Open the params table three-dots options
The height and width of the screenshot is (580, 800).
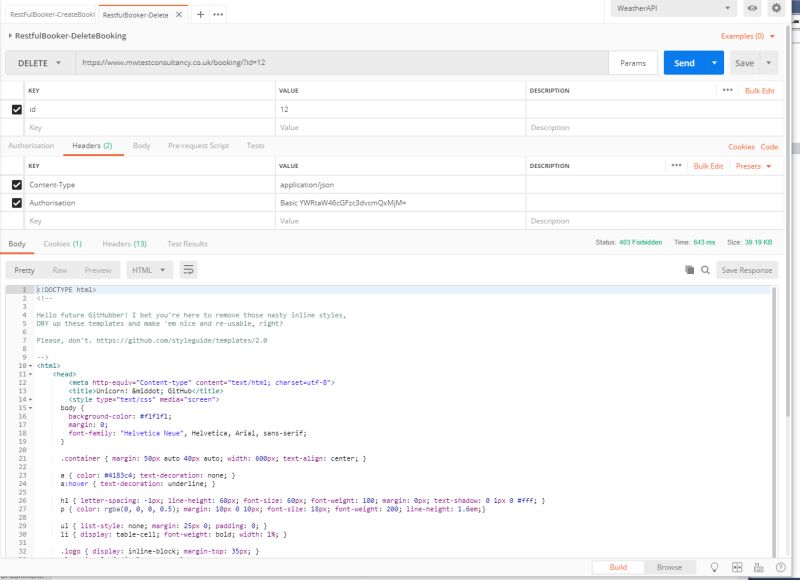(x=728, y=90)
